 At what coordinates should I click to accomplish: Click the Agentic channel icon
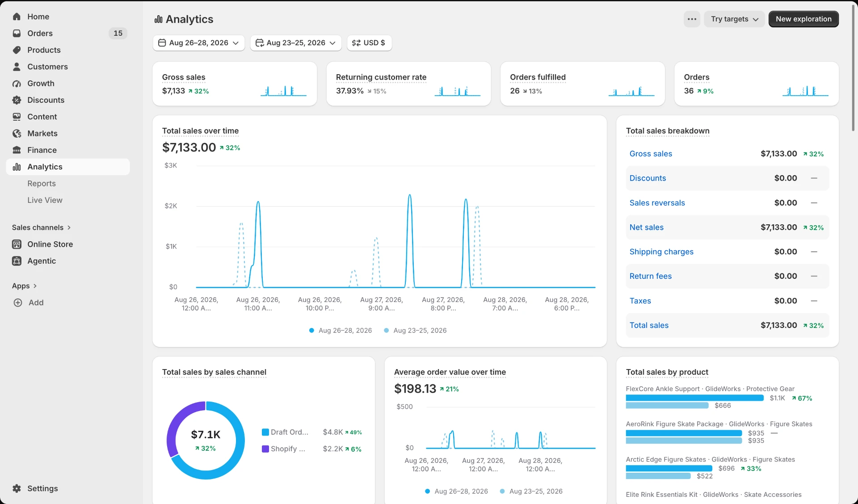click(17, 261)
